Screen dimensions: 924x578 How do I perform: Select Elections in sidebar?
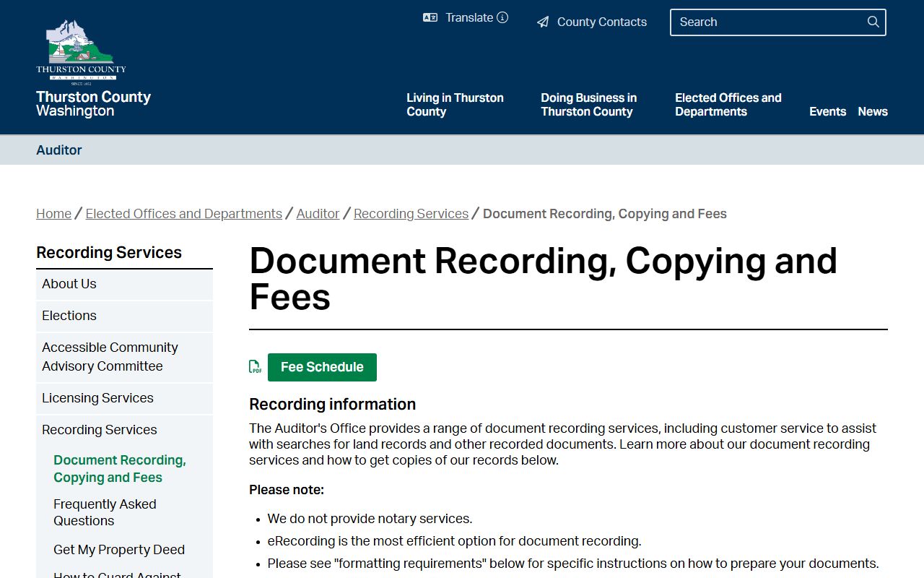point(124,316)
